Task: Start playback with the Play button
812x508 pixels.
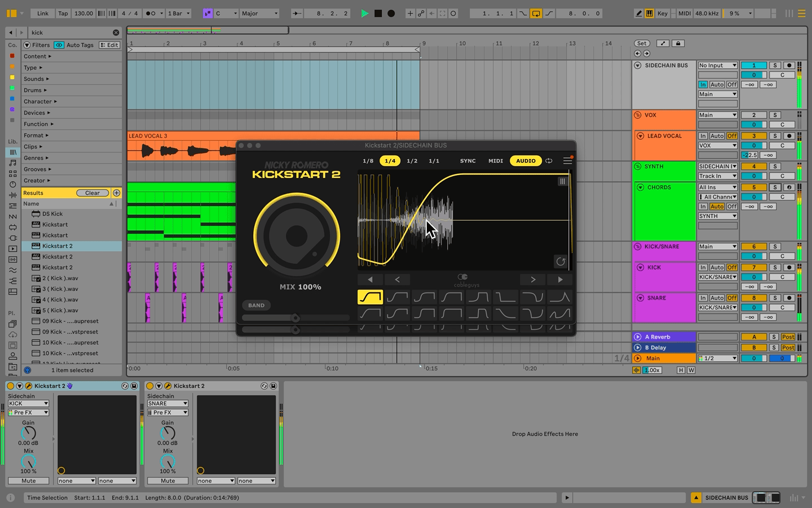Action: click(364, 13)
